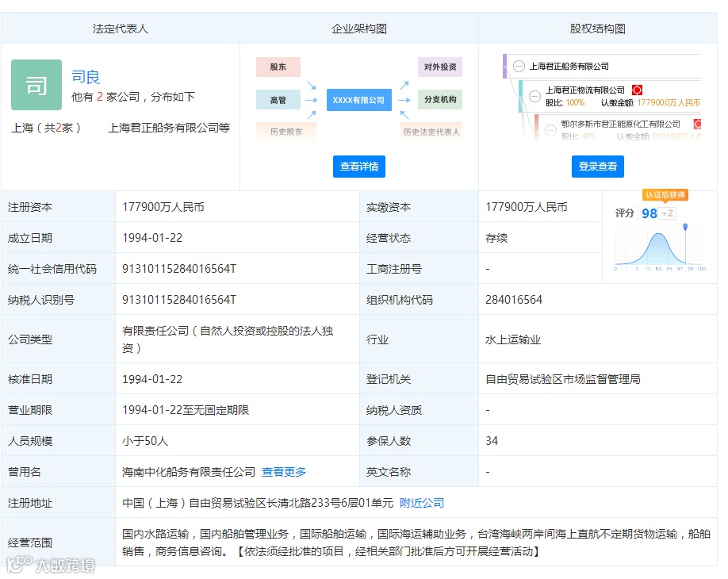Select the 历史法定代表人 box in diagram
The image size is (728, 579).
tap(431, 132)
